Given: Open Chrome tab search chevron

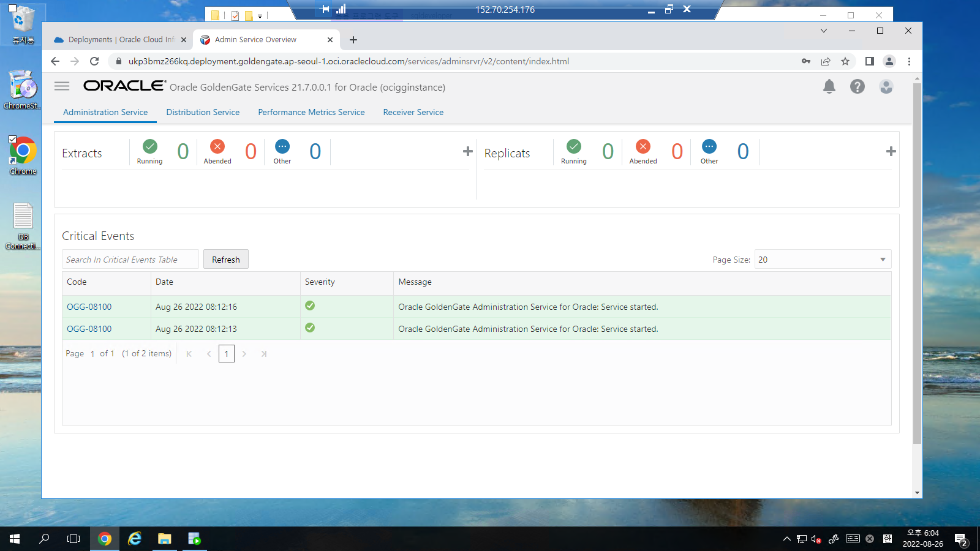Looking at the screenshot, I should pos(824,31).
